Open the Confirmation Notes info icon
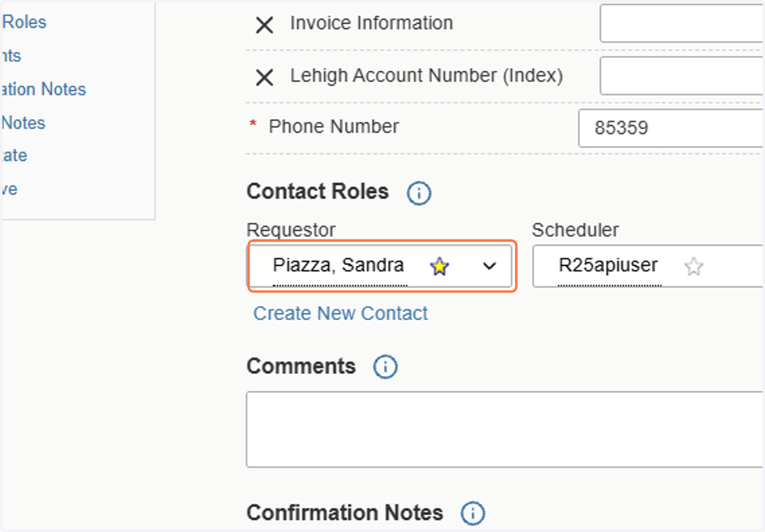Viewport: 765px width, 532px height. [x=472, y=514]
